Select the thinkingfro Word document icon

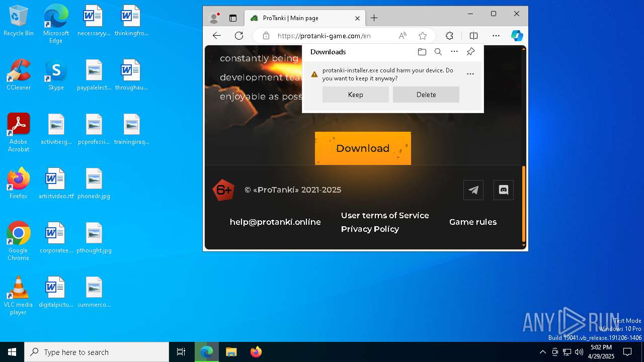click(x=131, y=21)
